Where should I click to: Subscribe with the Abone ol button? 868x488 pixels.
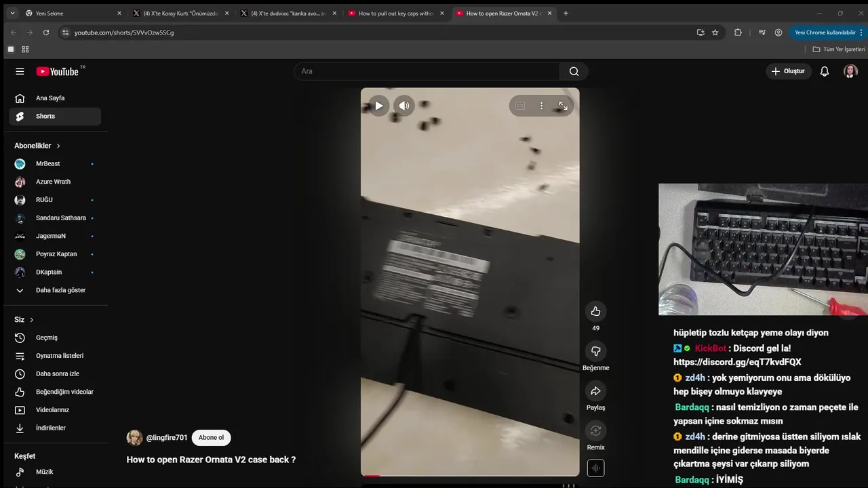211,437
